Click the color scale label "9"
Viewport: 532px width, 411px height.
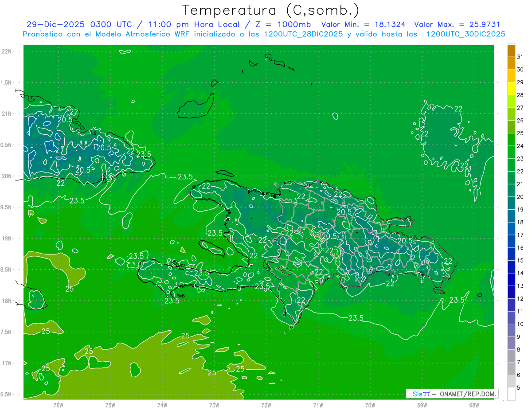tap(519, 337)
